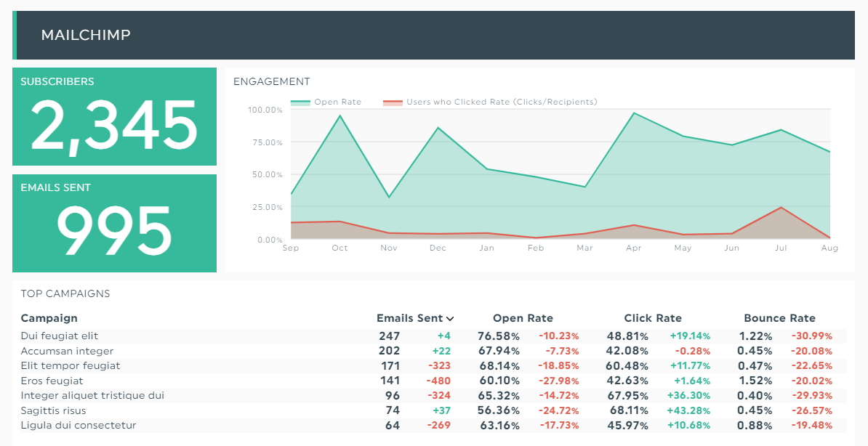Screen dimensions: 868x446
Task: Click the Open Rate peak point at Apr
Action: click(634, 113)
